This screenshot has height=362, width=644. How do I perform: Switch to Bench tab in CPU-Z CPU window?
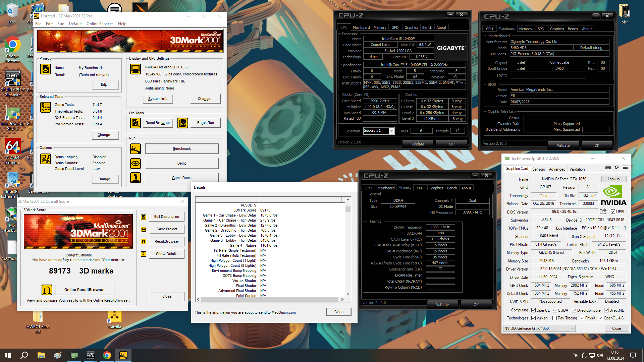pos(427,27)
